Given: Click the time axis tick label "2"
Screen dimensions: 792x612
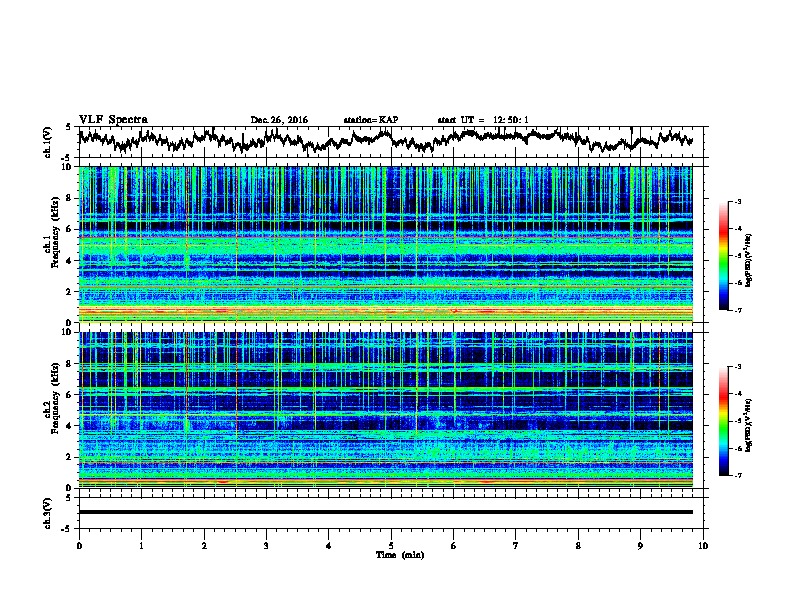Looking at the screenshot, I should 204,546.
